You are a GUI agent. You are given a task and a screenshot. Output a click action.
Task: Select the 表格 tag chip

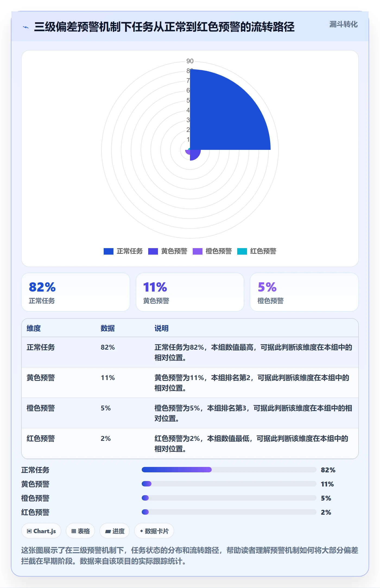click(x=80, y=531)
